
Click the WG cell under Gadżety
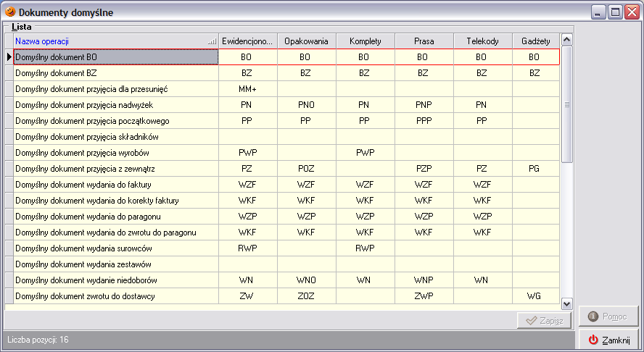pos(536,296)
